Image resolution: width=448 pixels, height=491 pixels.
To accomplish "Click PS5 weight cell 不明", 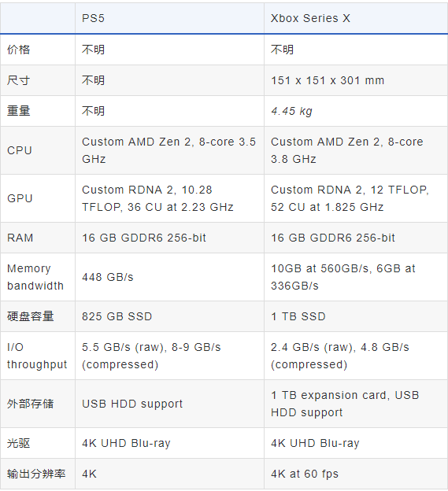I will pyautogui.click(x=169, y=111).
